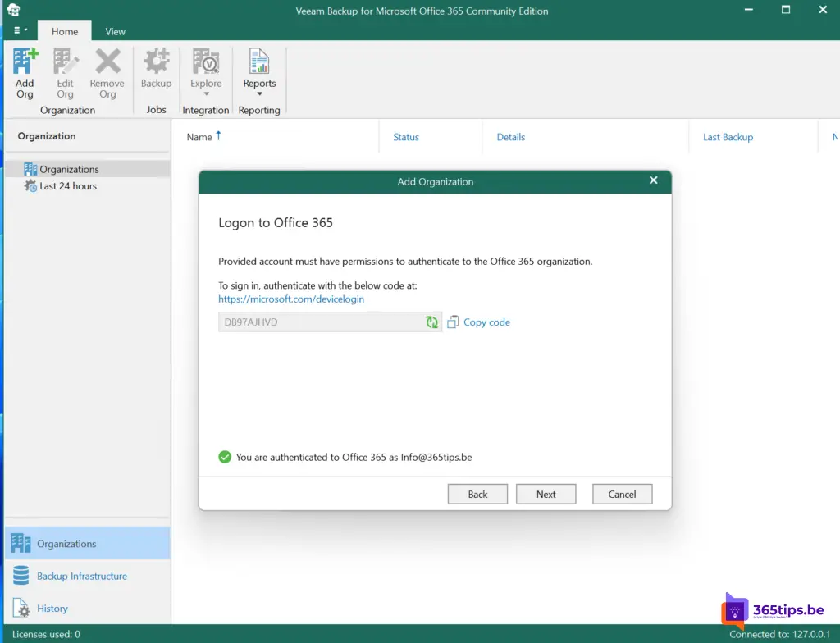Open the application main menu button
Viewport: 840px width, 643px height.
point(21,31)
